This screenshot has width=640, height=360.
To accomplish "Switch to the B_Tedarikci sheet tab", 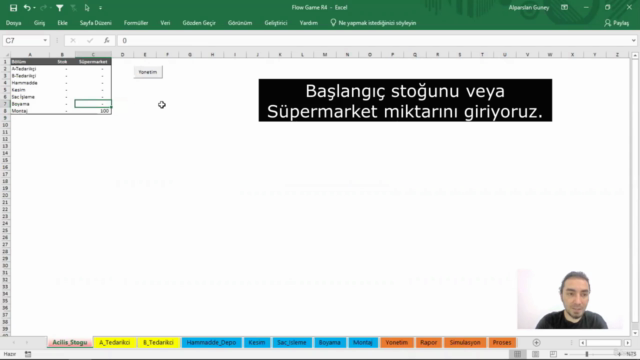I will point(158,342).
